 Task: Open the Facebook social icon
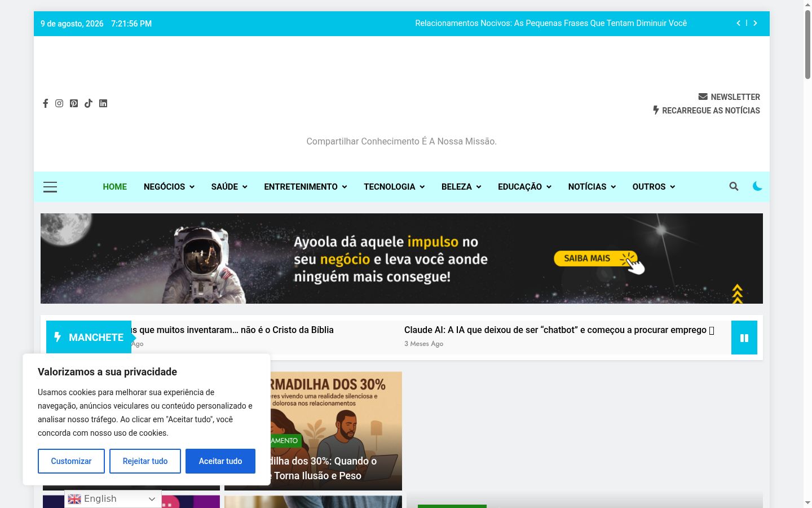click(45, 103)
